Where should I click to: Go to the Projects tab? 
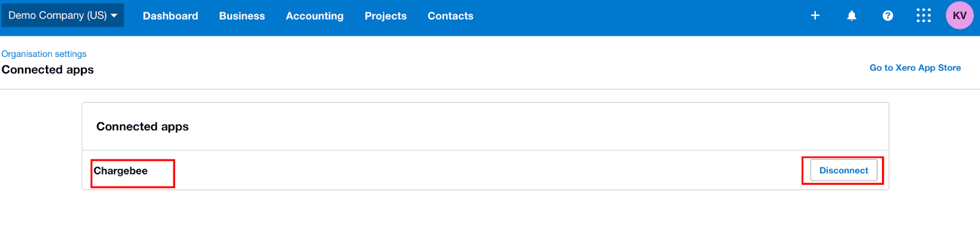click(386, 16)
